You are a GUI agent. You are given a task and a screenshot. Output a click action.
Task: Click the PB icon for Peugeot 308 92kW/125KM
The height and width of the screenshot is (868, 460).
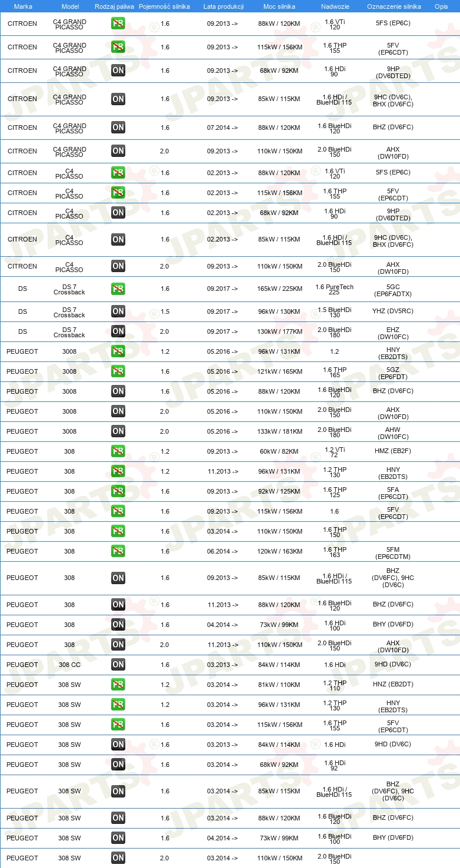click(118, 491)
